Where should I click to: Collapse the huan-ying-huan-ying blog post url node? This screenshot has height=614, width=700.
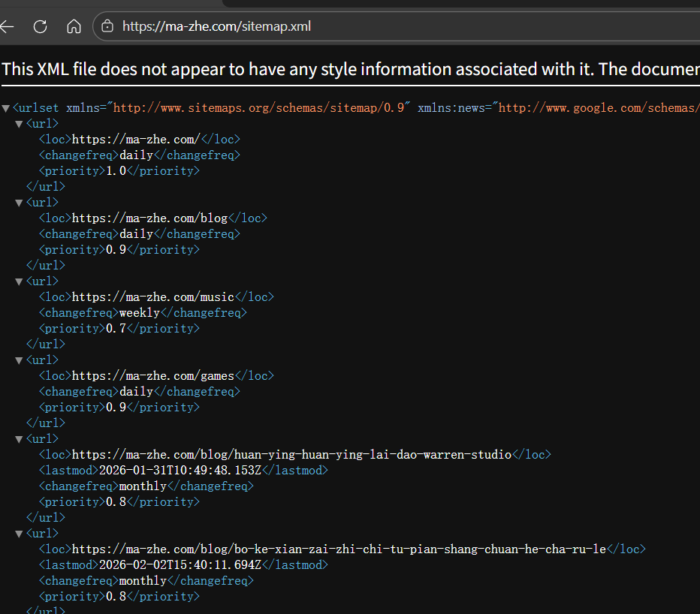coord(19,439)
